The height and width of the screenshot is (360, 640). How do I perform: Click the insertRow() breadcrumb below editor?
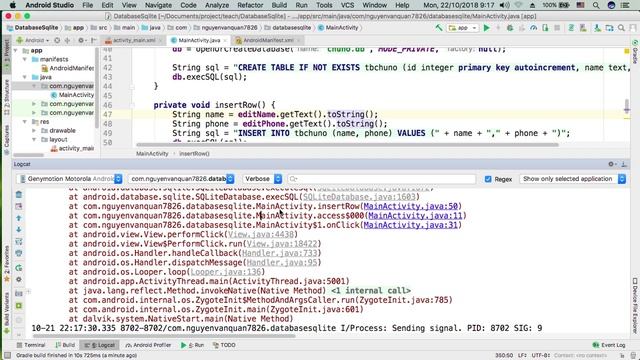194,154
